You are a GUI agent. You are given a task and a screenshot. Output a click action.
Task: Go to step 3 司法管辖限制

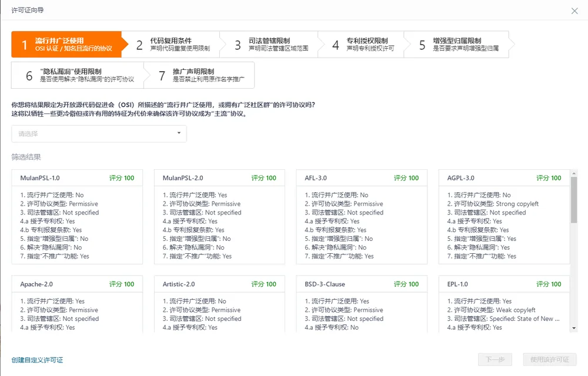(272, 44)
